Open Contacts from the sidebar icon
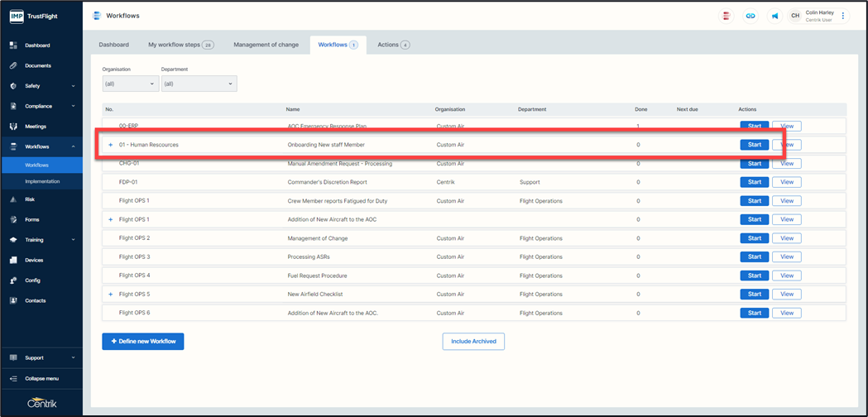Screen dimensions: 868x417 click(13, 300)
